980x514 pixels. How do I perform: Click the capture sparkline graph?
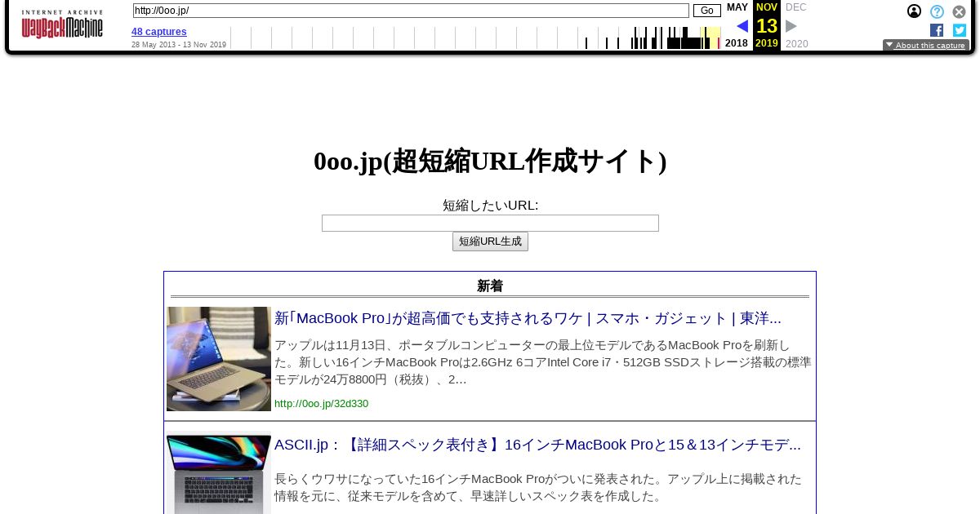tap(475, 38)
